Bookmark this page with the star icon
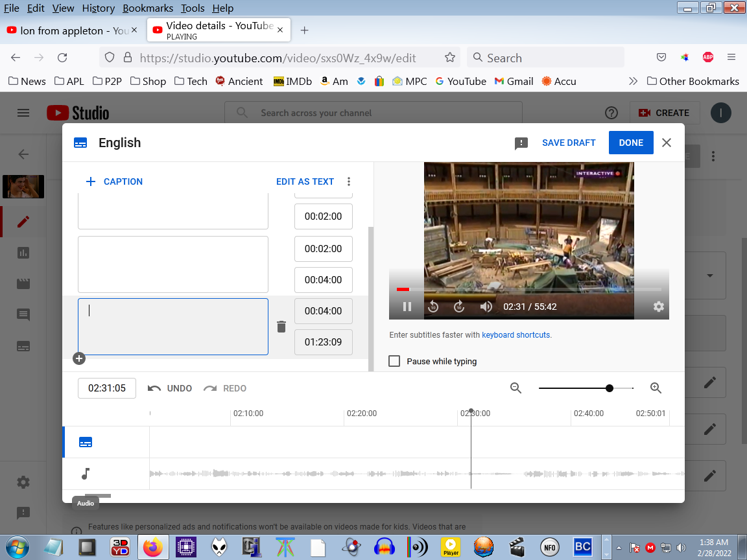This screenshot has width=747, height=560. (x=450, y=58)
